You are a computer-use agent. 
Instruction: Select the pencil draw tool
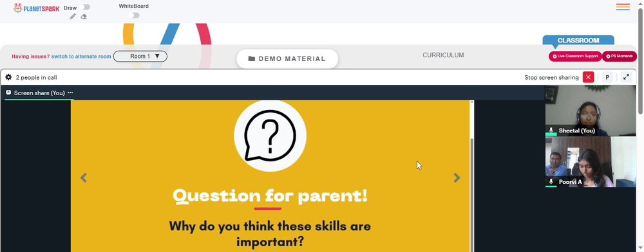(73, 16)
